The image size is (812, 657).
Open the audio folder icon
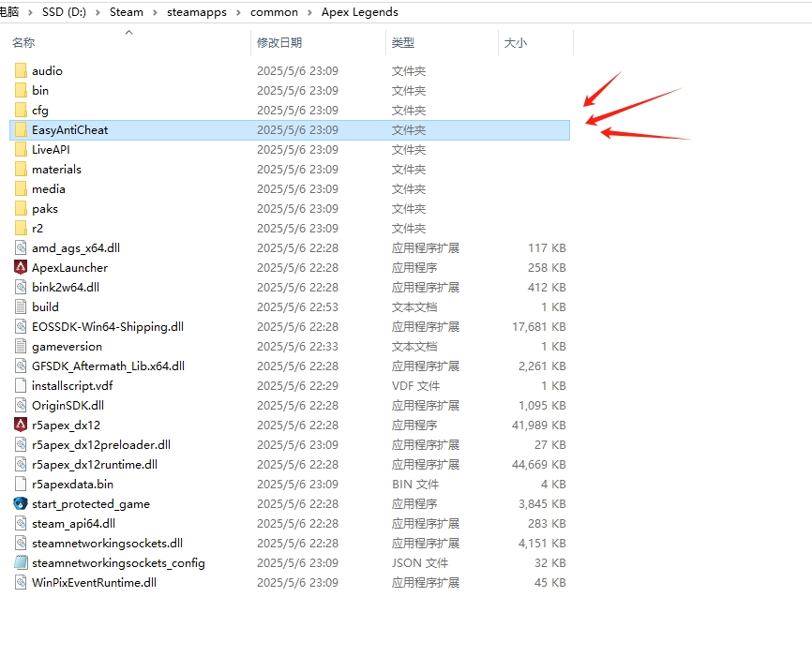tap(21, 71)
